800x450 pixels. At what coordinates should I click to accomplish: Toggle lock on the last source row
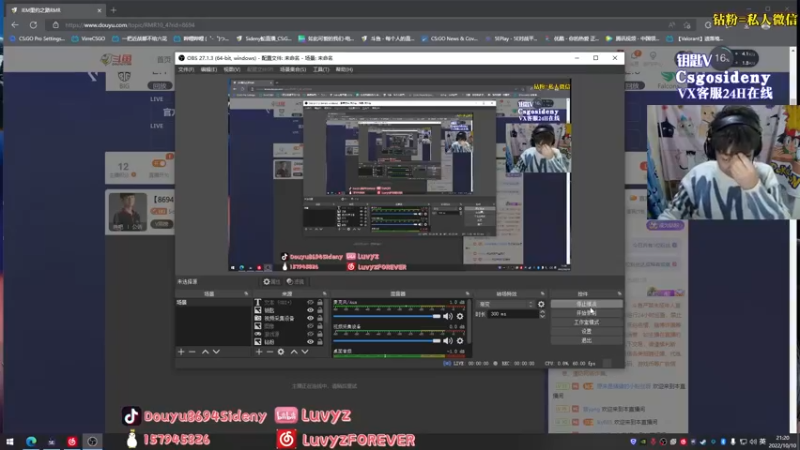pos(320,342)
